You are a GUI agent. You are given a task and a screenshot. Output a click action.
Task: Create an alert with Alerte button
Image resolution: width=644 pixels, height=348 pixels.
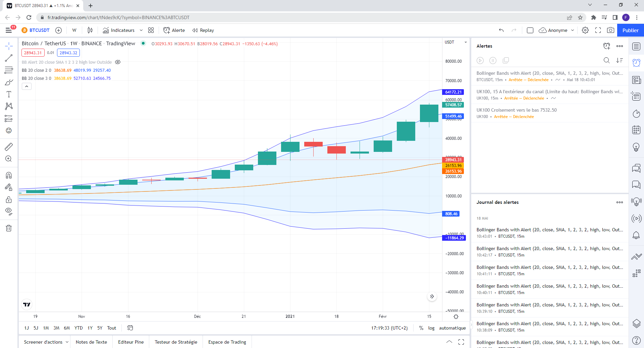click(174, 30)
